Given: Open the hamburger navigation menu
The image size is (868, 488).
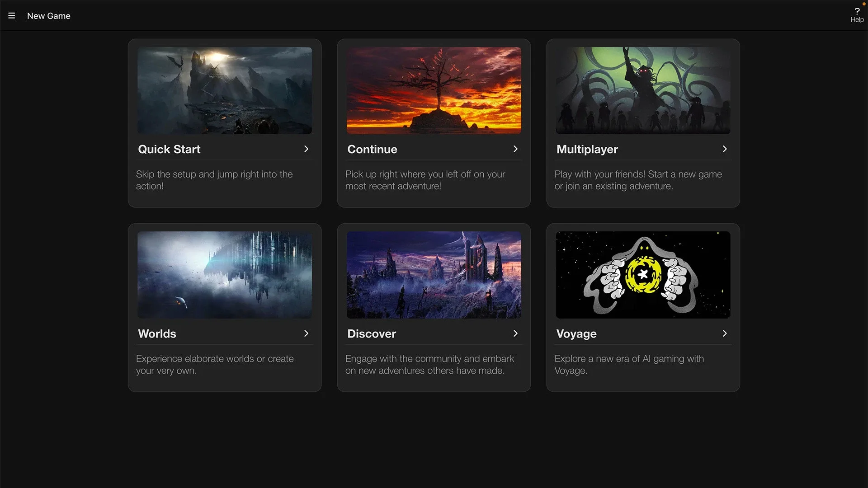Looking at the screenshot, I should pyautogui.click(x=11, y=15).
